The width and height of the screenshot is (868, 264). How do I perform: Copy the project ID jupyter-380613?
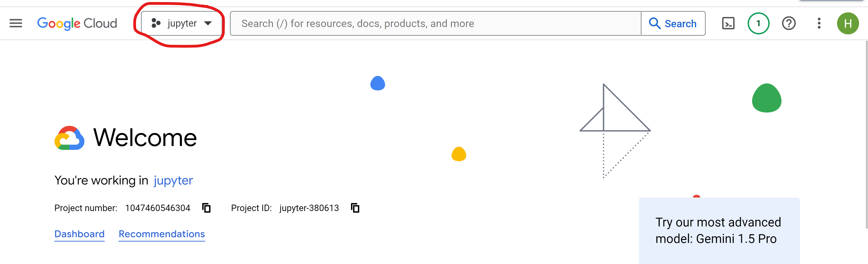click(355, 208)
